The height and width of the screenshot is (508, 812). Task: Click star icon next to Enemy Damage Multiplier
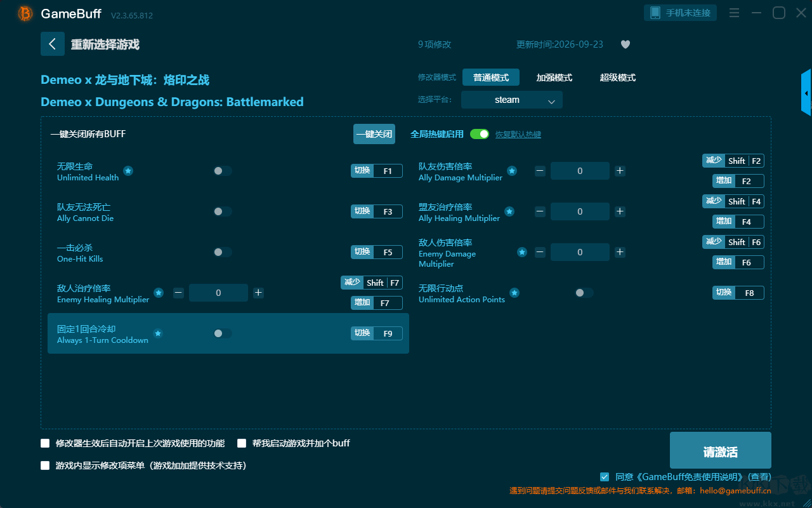(x=522, y=252)
